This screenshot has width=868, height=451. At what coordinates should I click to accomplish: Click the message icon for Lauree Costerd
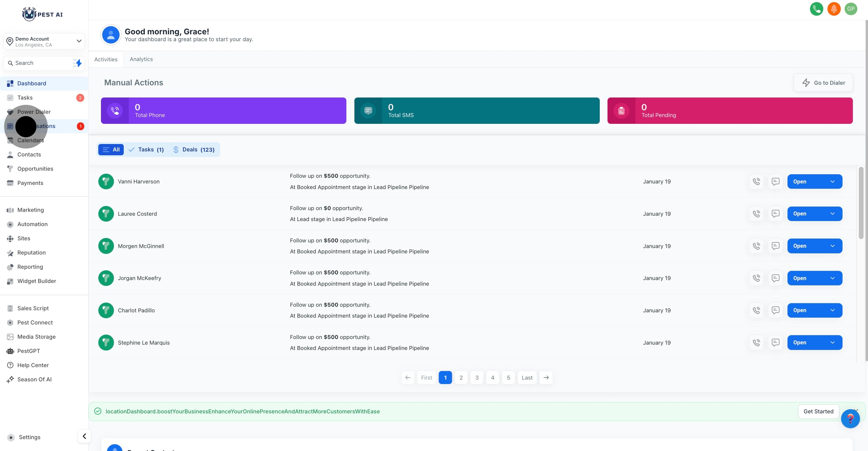coord(775,214)
